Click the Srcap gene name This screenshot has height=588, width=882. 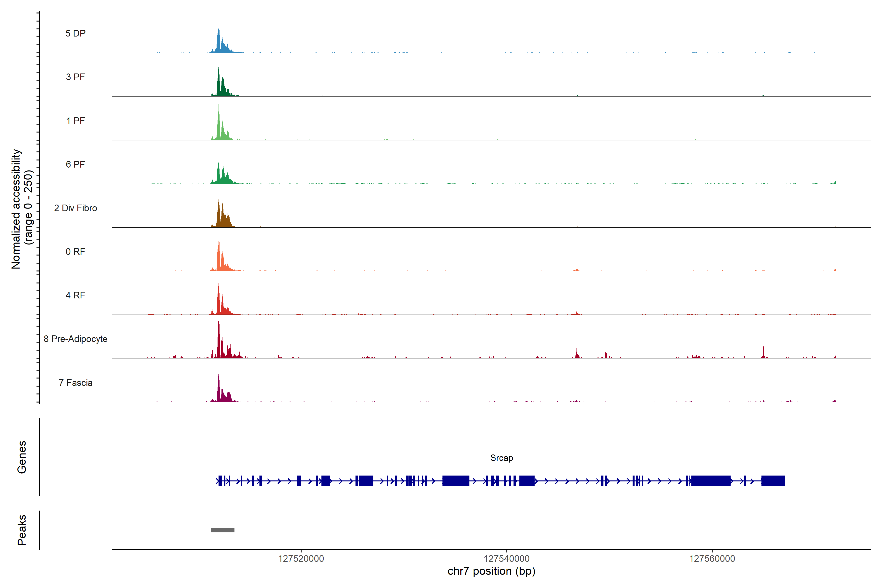click(501, 458)
